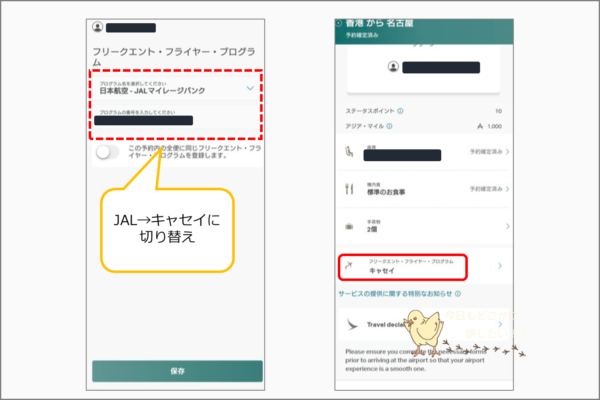Click the passenger avatar icon in right card
The image size is (600, 400).
point(394,67)
